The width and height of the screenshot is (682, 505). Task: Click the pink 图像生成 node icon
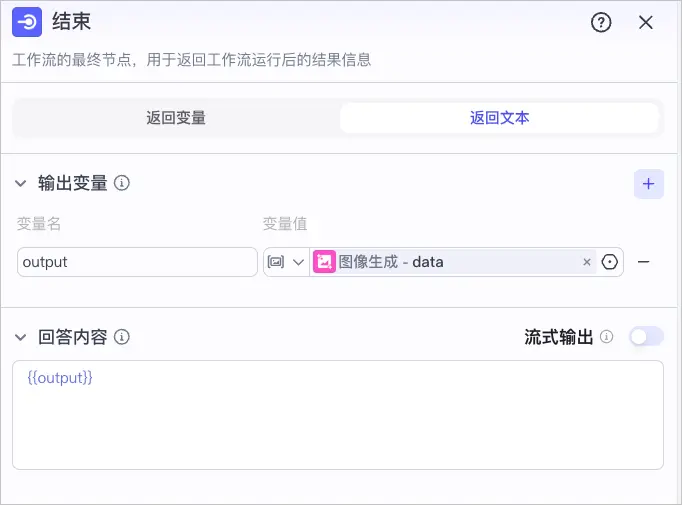(324, 262)
